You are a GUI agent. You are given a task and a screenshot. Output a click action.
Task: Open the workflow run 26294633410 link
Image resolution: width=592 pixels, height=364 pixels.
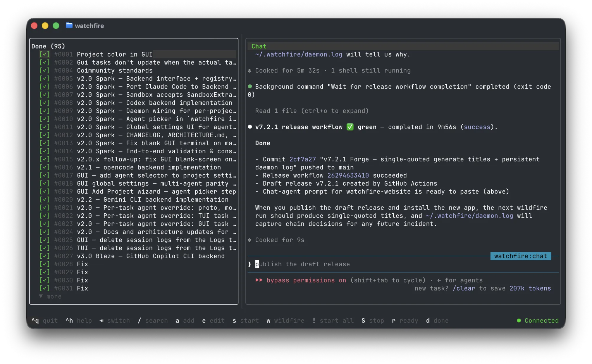pyautogui.click(x=348, y=175)
